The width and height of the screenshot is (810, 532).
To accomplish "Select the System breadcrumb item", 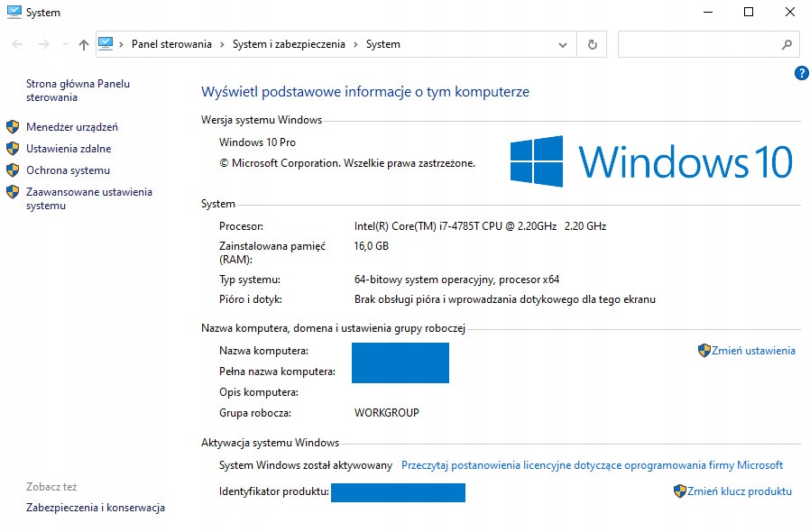I will click(382, 44).
